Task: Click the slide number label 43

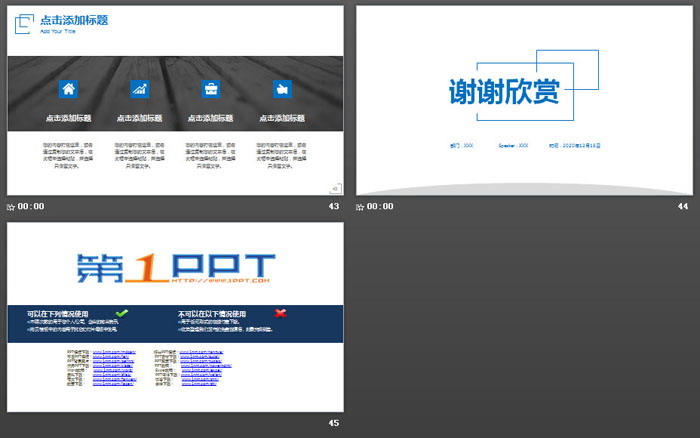Action: pos(333,206)
